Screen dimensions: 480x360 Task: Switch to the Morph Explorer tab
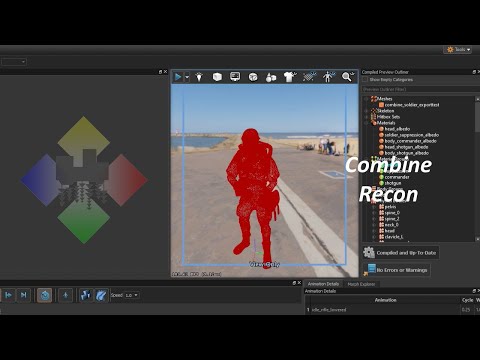361,284
